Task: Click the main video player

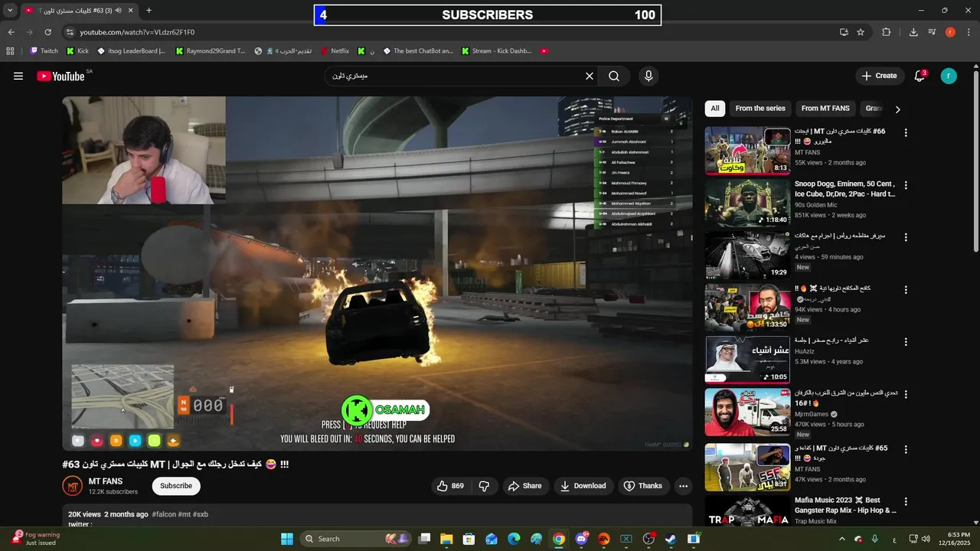Action: tap(377, 272)
